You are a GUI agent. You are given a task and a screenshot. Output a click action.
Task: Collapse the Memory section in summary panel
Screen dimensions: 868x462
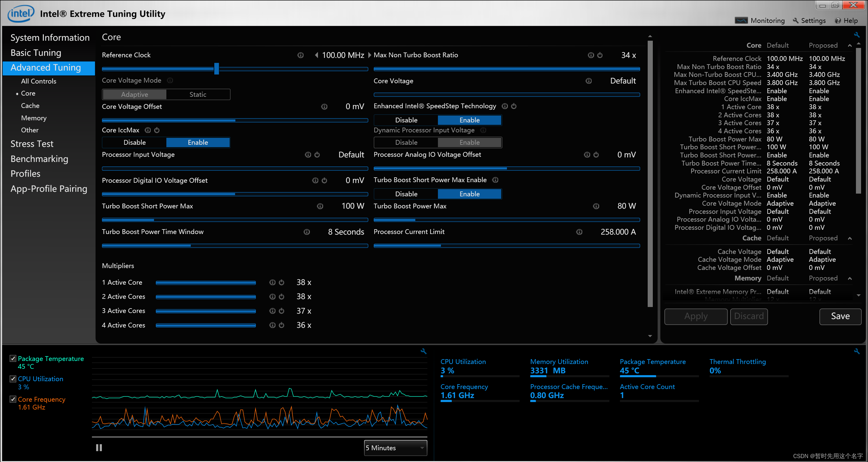[850, 279]
